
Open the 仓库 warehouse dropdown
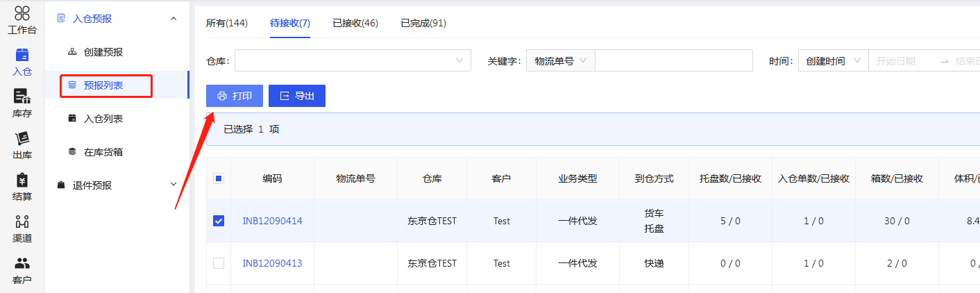pyautogui.click(x=353, y=60)
